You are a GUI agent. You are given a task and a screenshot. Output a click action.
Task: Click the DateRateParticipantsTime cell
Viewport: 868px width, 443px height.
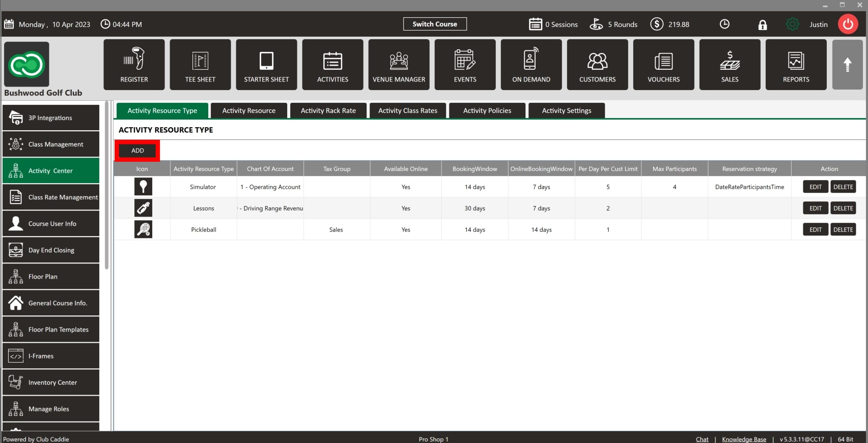[749, 187]
